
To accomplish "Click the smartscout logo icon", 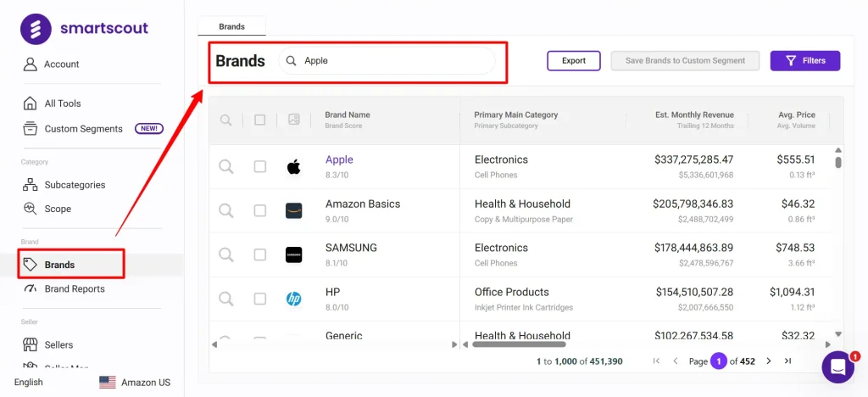I will [36, 29].
